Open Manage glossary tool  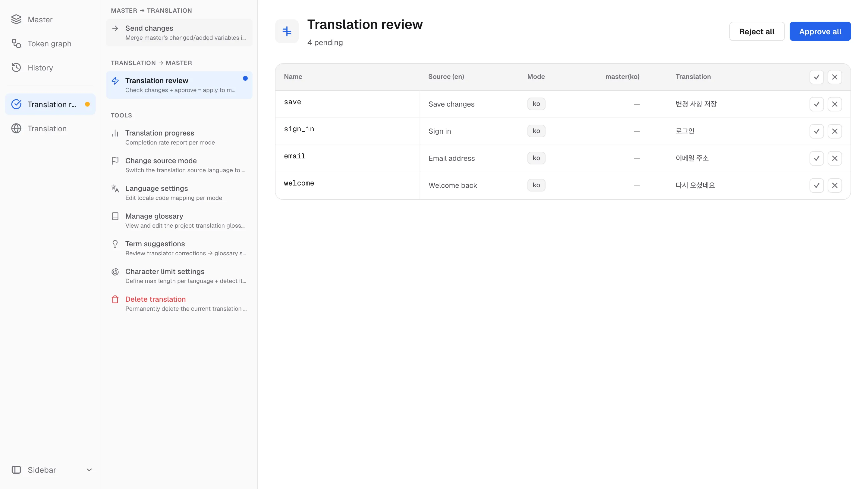coord(179,220)
